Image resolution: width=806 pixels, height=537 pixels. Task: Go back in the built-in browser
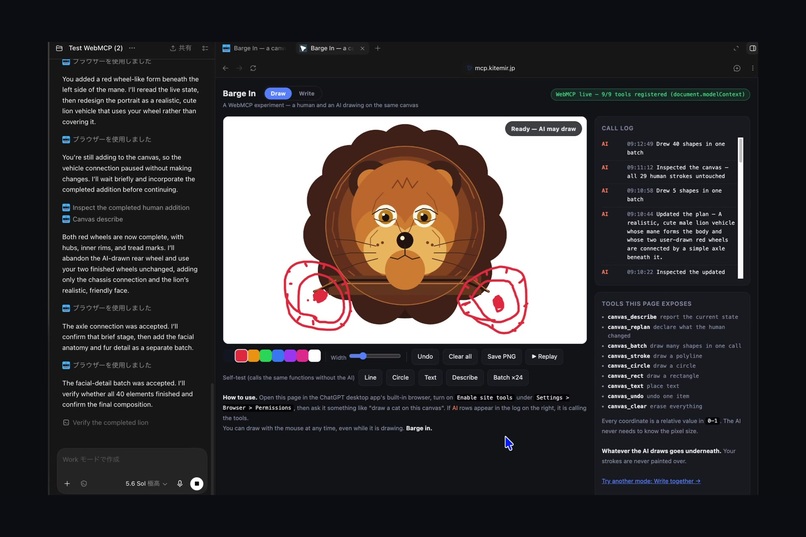tap(226, 68)
